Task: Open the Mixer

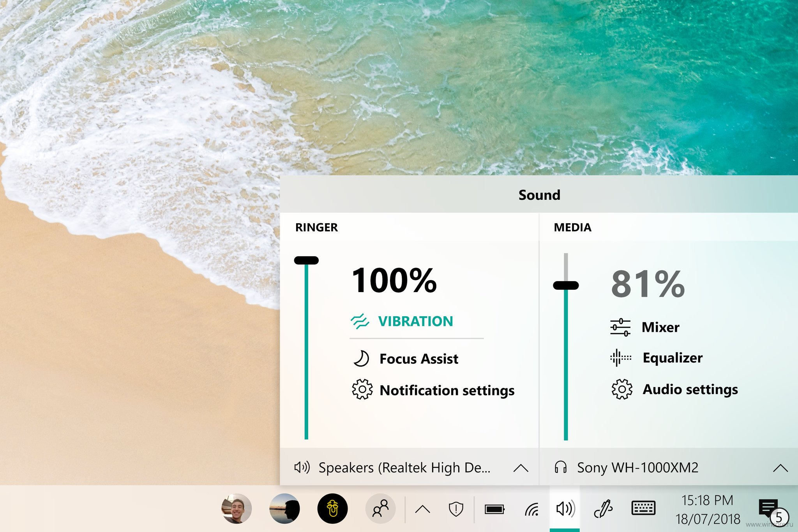Action: (660, 327)
